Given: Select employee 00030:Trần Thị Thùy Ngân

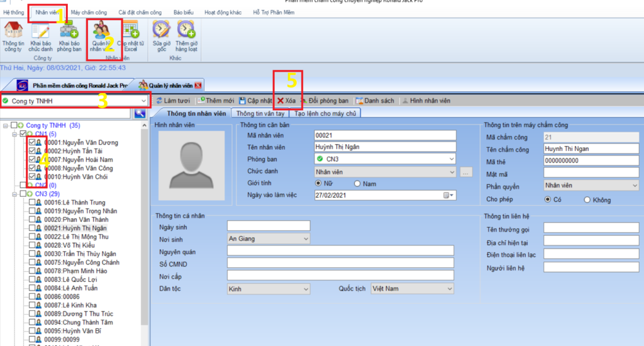Looking at the screenshot, I should pos(80,254).
